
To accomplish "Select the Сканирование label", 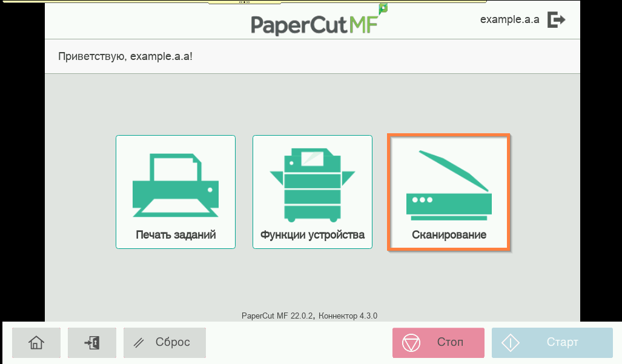I will click(x=449, y=234).
